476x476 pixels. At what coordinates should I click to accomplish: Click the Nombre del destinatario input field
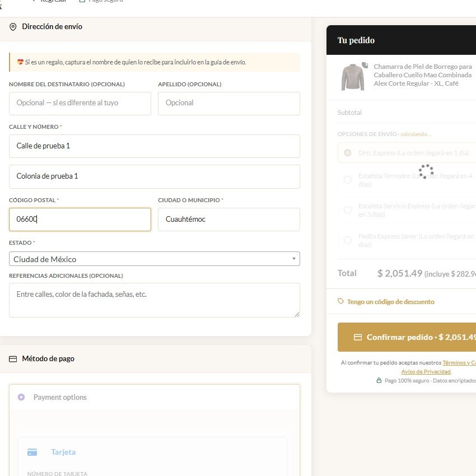click(x=80, y=104)
